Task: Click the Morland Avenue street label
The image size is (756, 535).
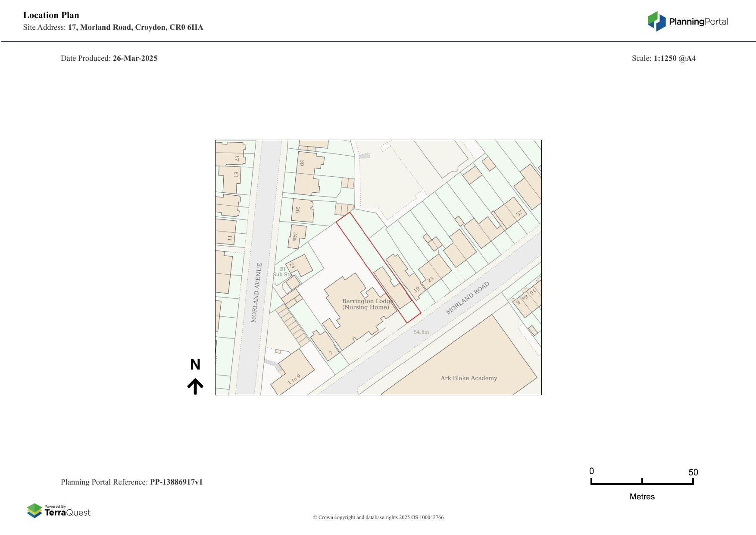Action: (256, 292)
